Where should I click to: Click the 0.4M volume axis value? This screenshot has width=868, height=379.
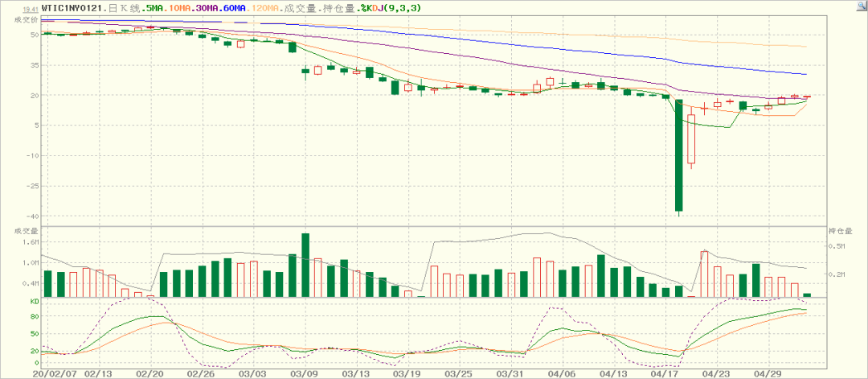[x=31, y=283]
